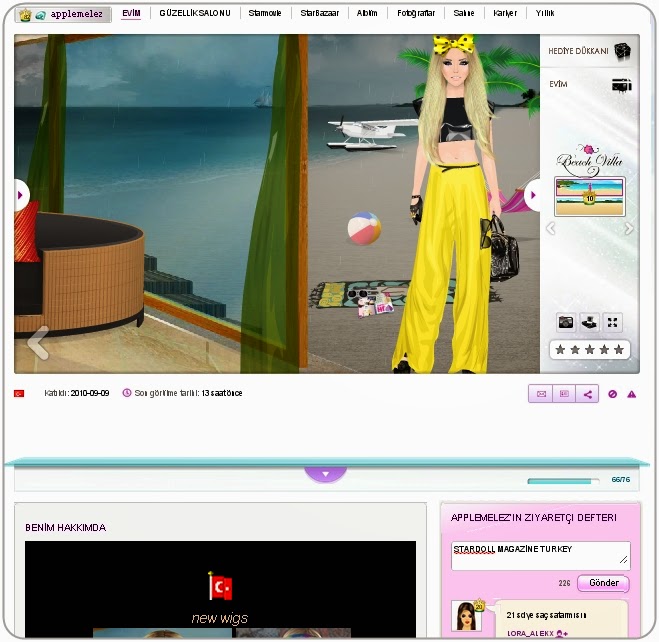Click the chat bubble icon beside username
This screenshot has width=659, height=642.
(40, 16)
